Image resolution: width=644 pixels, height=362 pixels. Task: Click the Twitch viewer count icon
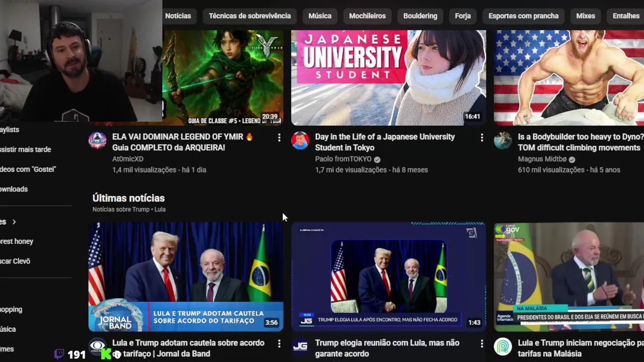[59, 354]
